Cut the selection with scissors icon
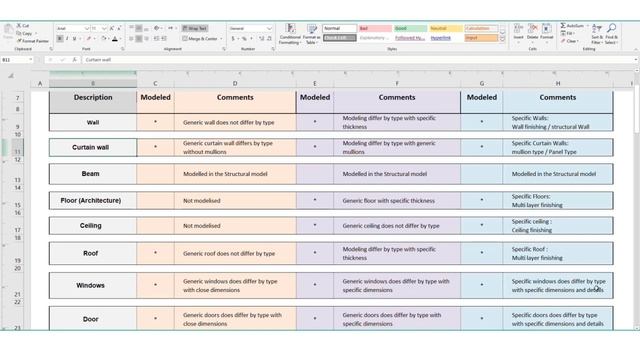The width and height of the screenshot is (640, 360). point(23,26)
